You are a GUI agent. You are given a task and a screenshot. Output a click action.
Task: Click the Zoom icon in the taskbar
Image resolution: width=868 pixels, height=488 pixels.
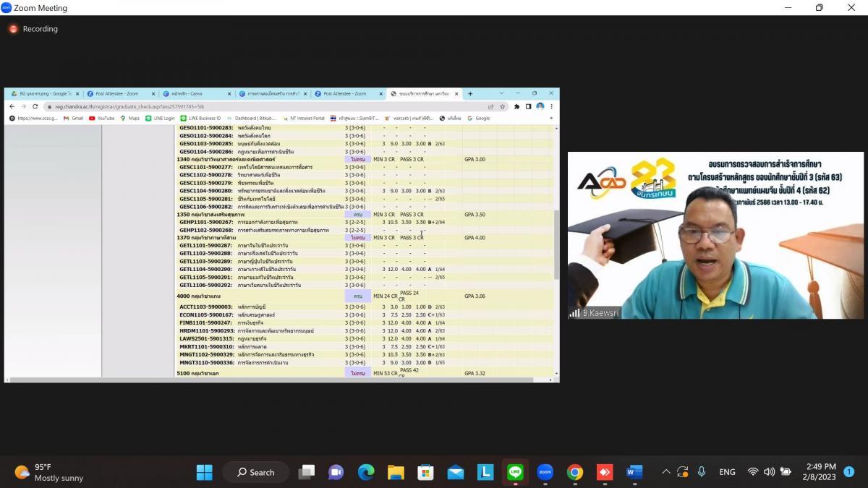click(545, 472)
